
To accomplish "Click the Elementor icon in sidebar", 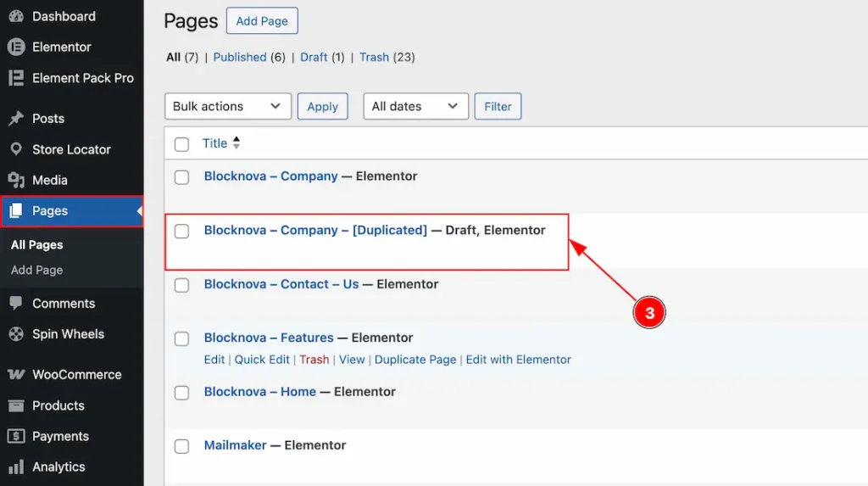I will 15,47.
